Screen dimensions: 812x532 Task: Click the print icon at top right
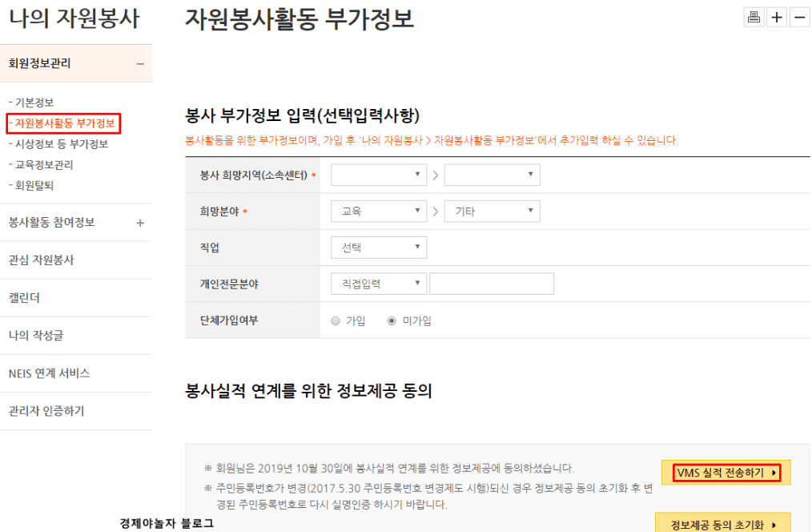(x=753, y=16)
